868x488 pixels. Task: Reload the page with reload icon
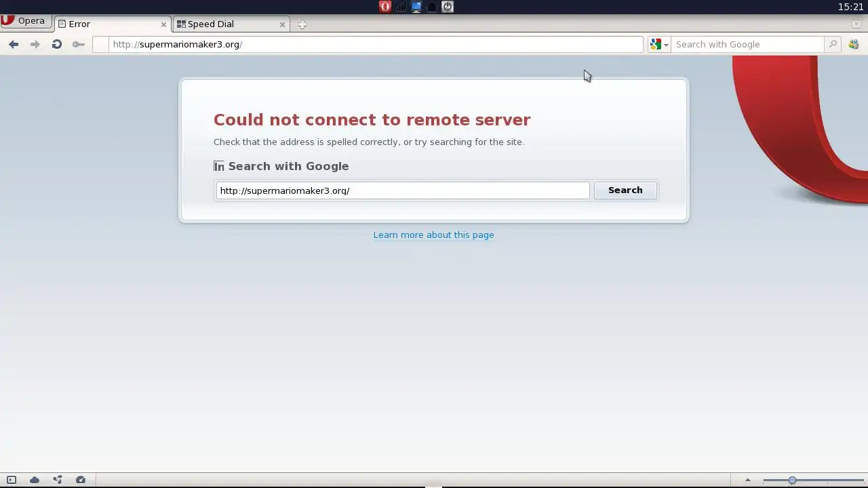point(57,44)
